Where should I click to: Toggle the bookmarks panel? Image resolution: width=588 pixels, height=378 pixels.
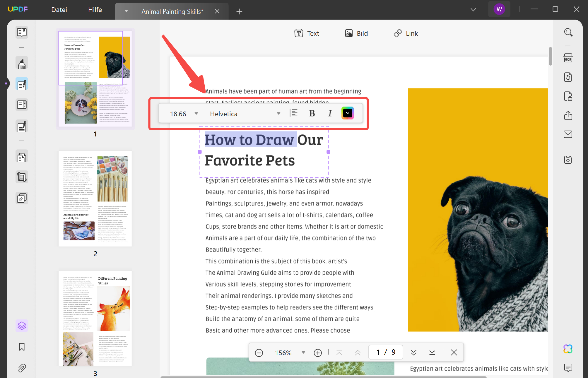(22, 347)
